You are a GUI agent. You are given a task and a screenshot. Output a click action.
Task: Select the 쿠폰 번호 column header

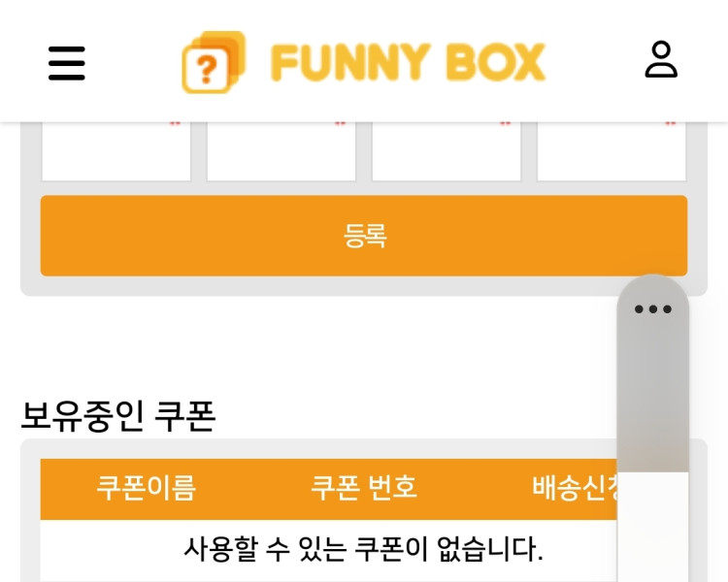pyautogui.click(x=364, y=488)
